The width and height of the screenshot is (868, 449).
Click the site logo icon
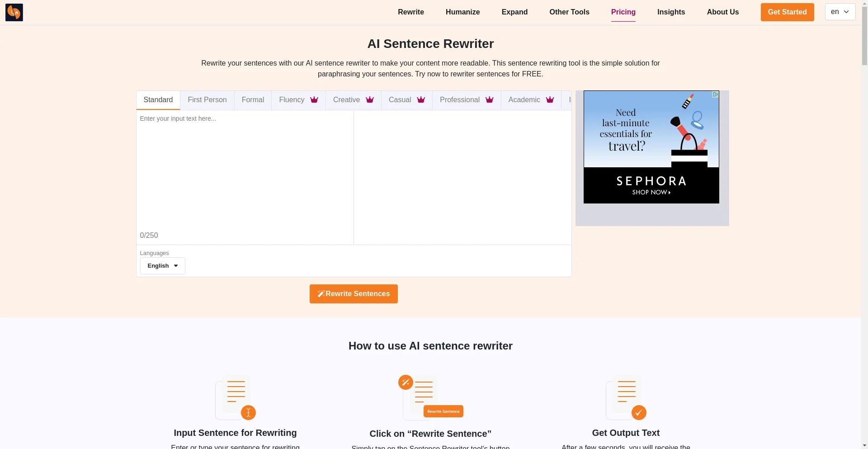point(14,12)
